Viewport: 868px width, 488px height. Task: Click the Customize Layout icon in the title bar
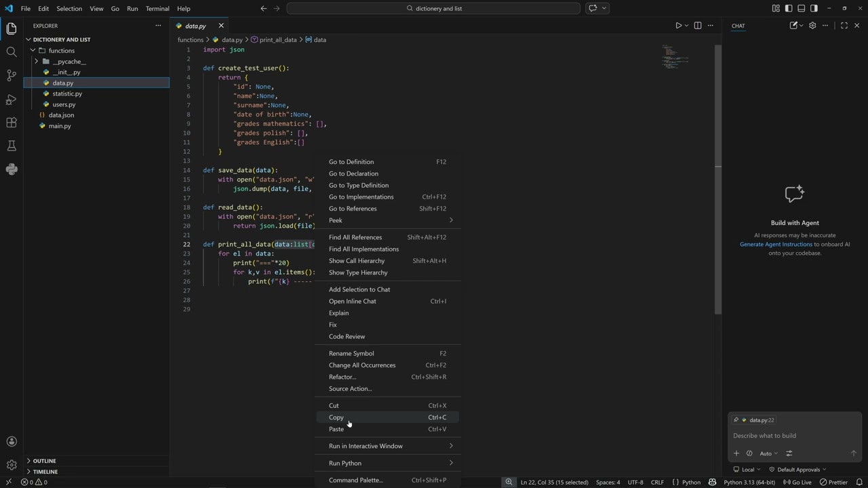coord(776,8)
